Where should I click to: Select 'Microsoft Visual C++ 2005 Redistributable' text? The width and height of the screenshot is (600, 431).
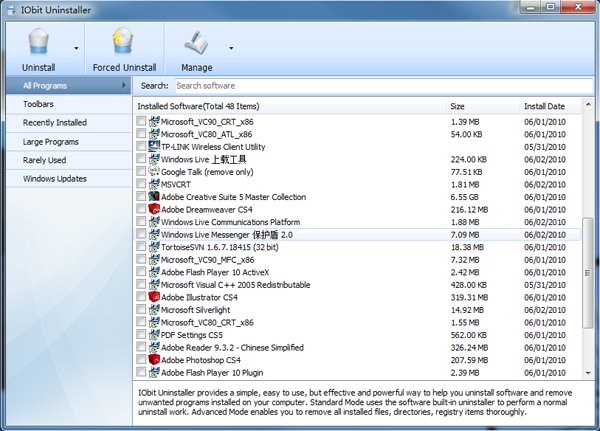pyautogui.click(x=235, y=285)
